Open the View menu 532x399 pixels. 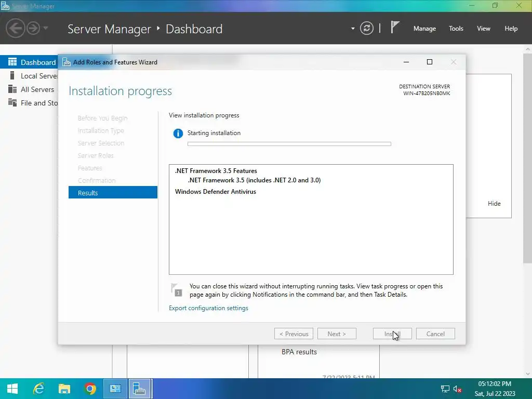(x=483, y=29)
